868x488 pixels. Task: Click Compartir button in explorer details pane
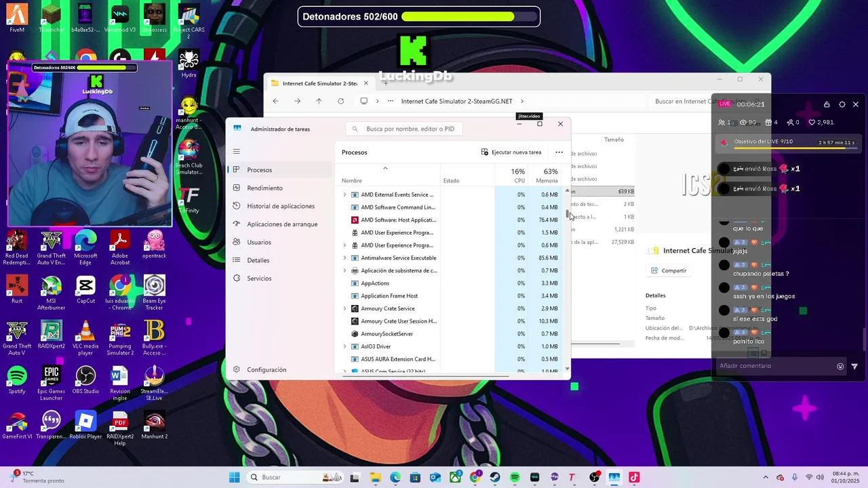tap(669, 270)
